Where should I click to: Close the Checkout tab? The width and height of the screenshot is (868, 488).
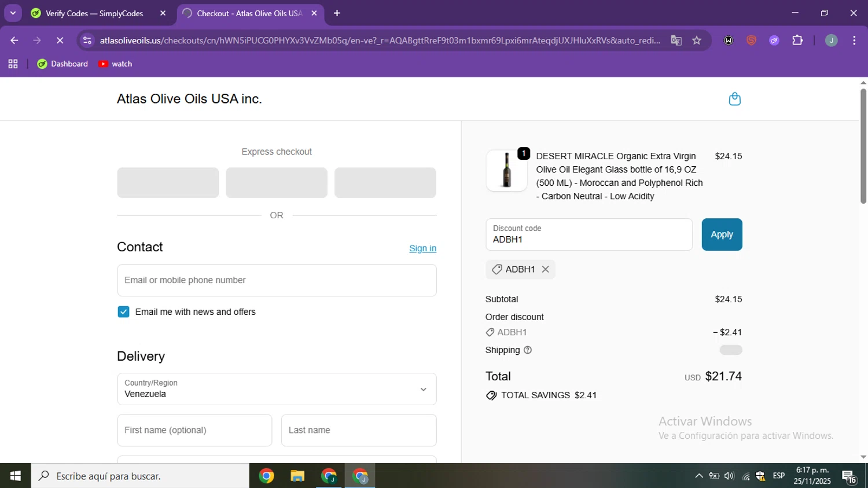coord(314,13)
